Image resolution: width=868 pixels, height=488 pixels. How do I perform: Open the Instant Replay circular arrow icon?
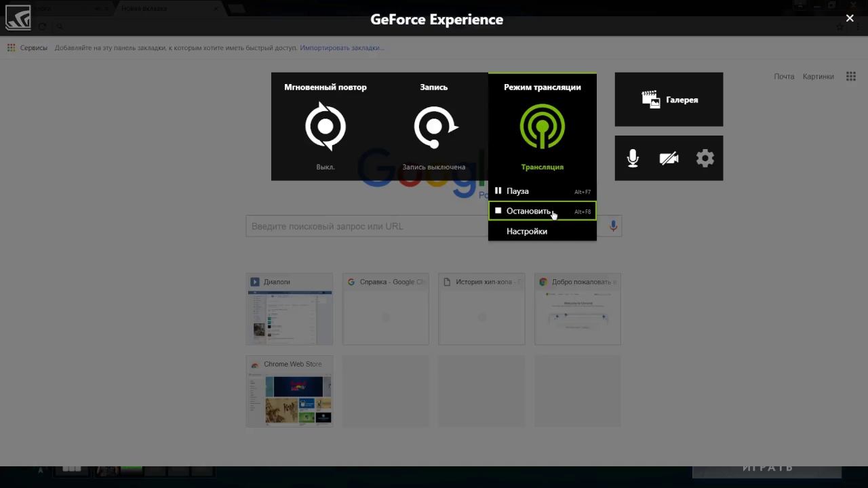pyautogui.click(x=325, y=126)
